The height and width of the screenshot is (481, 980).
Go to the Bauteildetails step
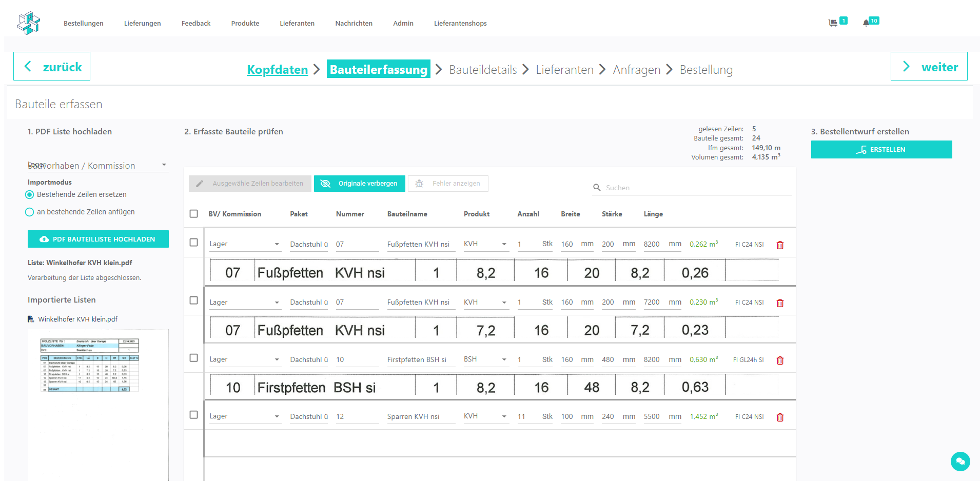pyautogui.click(x=483, y=70)
